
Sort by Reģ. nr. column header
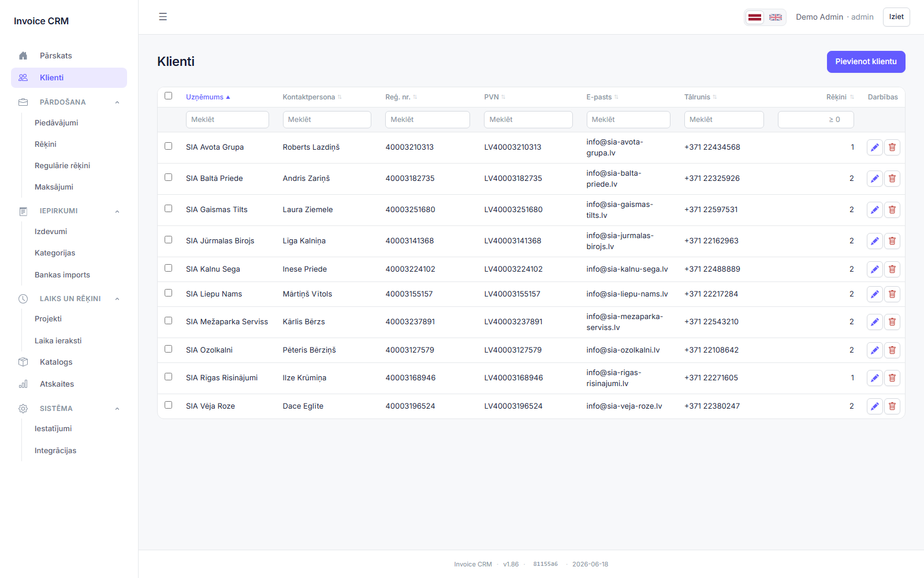tap(401, 97)
